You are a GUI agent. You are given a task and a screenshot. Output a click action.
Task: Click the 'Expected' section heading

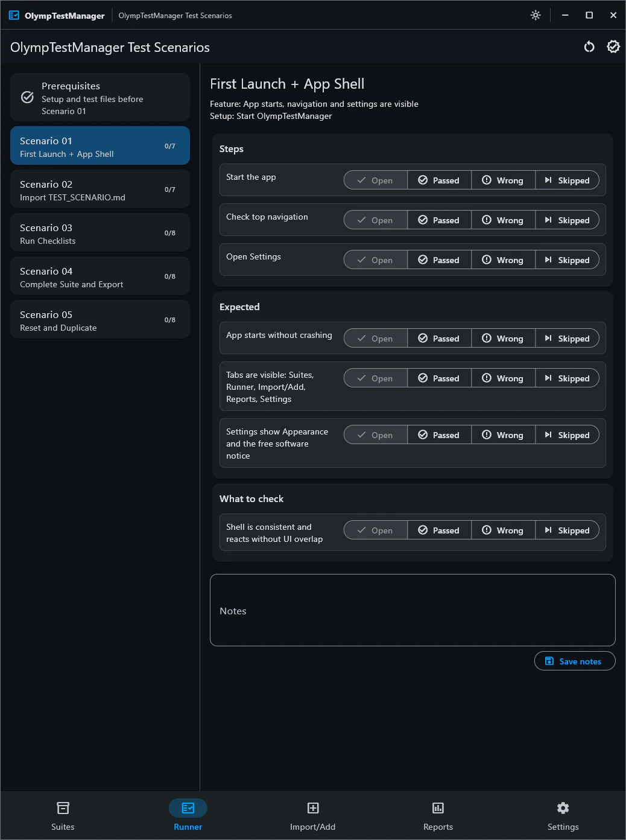pyautogui.click(x=239, y=307)
